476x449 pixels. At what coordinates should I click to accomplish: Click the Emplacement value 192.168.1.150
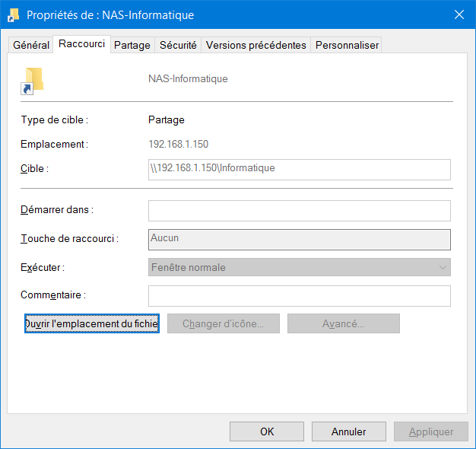click(x=178, y=144)
